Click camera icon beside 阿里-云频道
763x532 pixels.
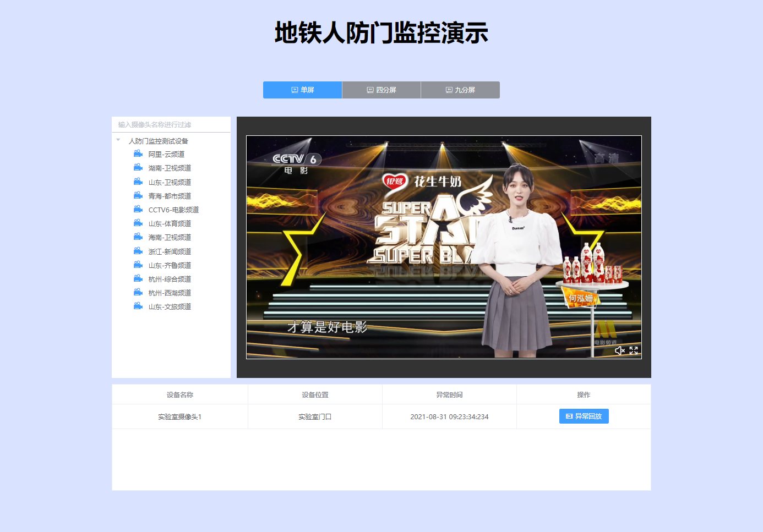138,154
